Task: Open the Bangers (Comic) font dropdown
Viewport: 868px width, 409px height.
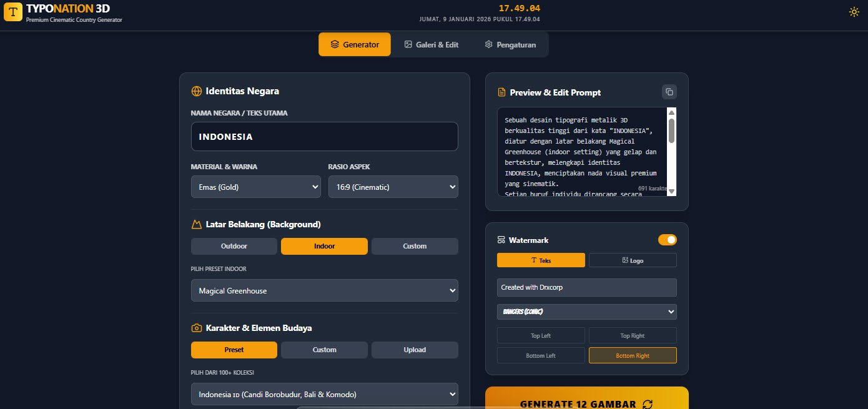Action: tap(587, 312)
